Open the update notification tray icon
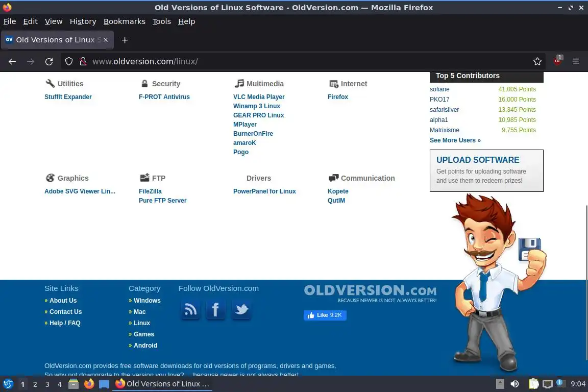This screenshot has height=392, width=588. 560,383
